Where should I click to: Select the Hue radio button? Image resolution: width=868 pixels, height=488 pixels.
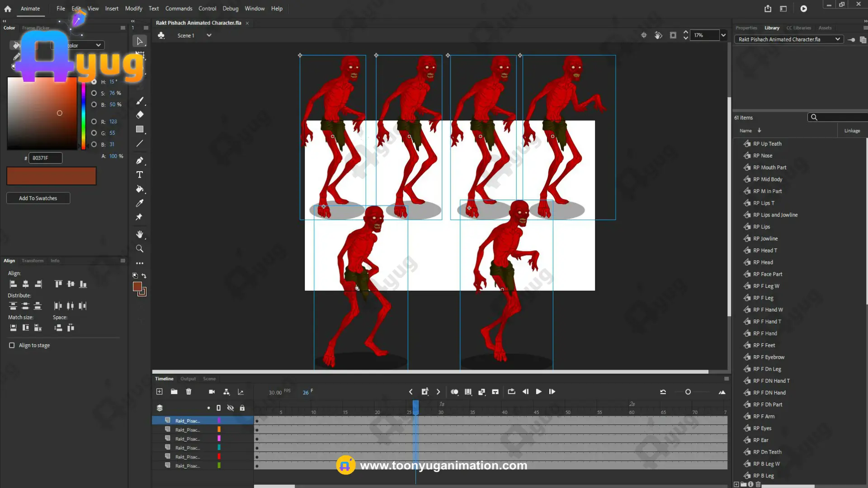click(x=94, y=82)
